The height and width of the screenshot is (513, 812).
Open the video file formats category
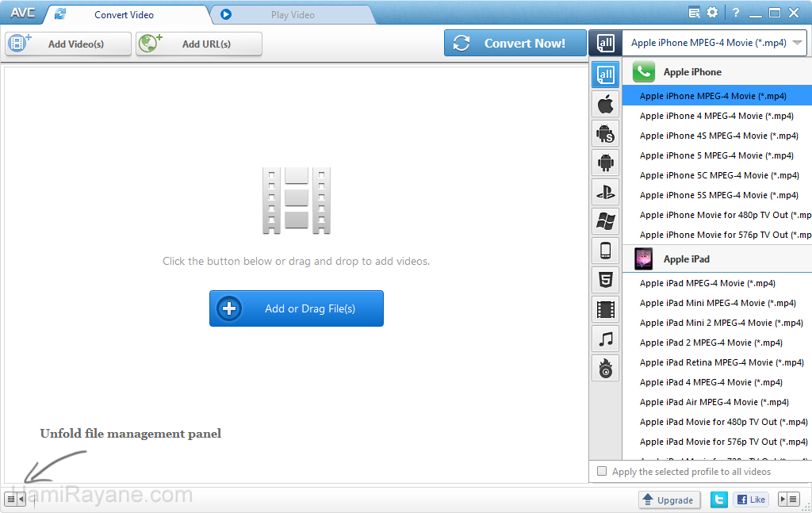pyautogui.click(x=605, y=310)
